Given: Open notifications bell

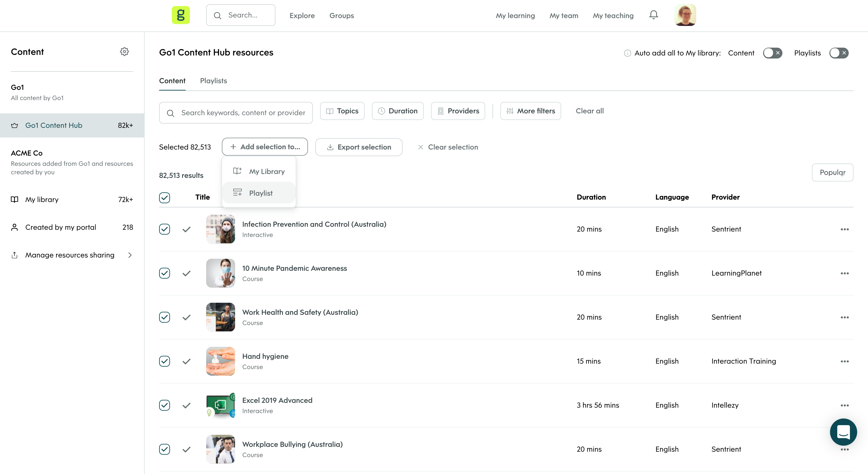Looking at the screenshot, I should click(x=653, y=15).
